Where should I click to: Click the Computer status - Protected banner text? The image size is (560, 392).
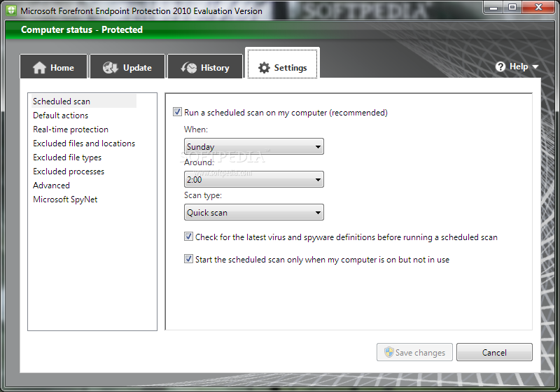click(82, 29)
